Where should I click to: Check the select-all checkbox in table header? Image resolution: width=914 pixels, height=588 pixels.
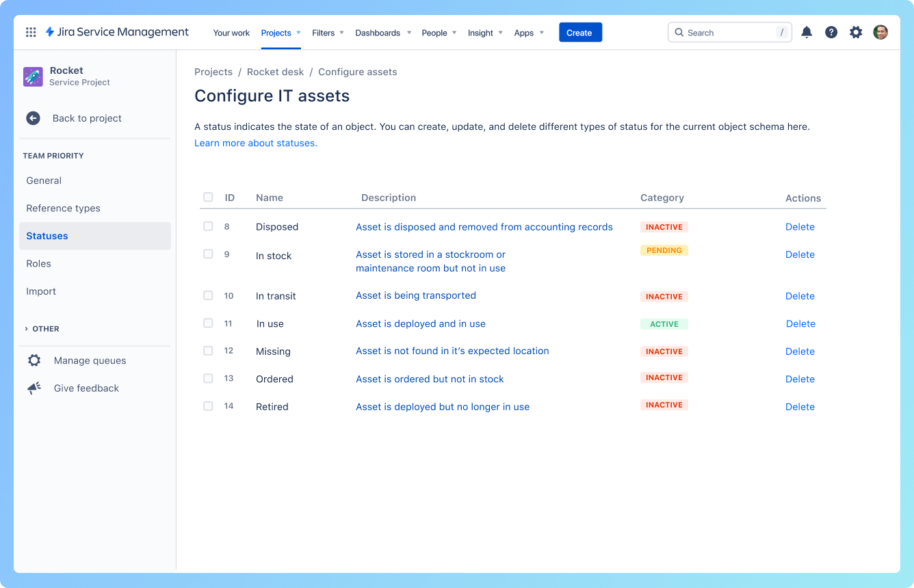pos(208,197)
